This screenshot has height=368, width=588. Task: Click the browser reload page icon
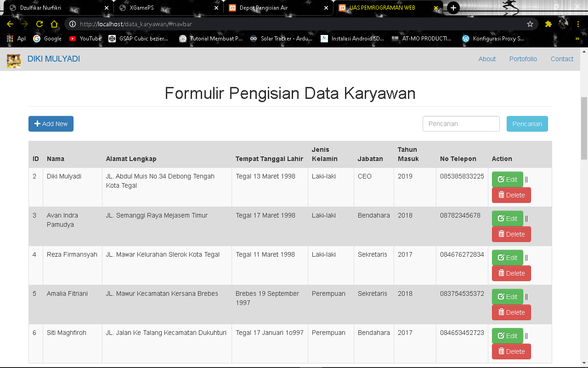pyautogui.click(x=40, y=24)
